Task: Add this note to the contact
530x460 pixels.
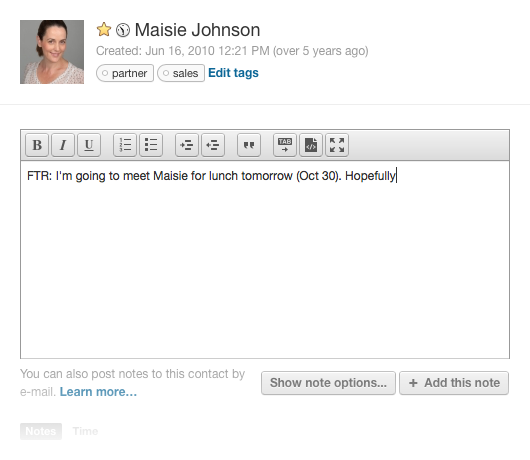Action: tap(454, 383)
